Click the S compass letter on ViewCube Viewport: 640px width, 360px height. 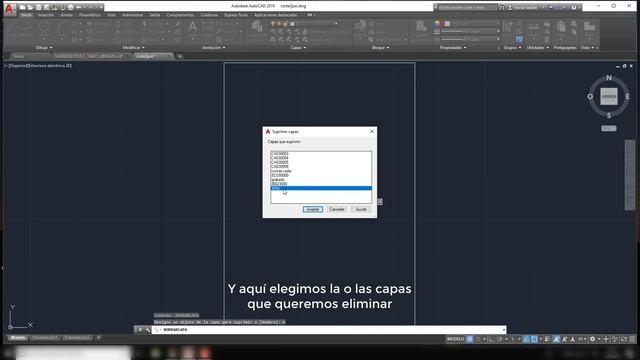[609, 116]
